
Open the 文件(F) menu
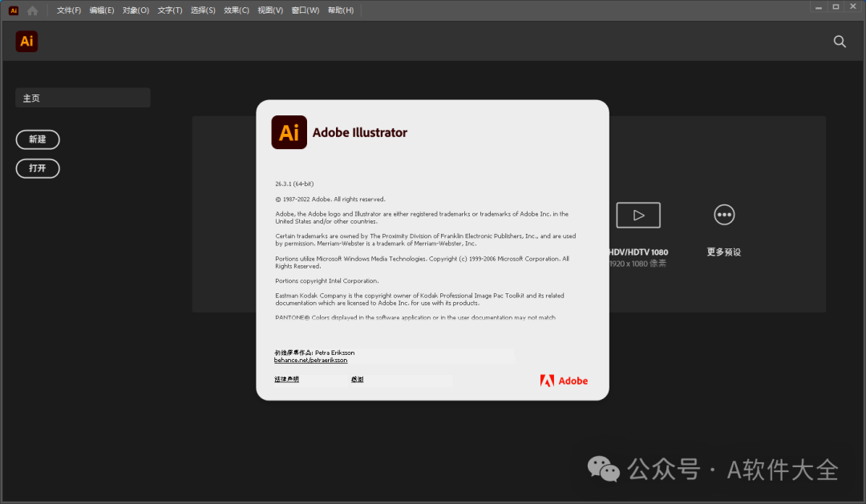pyautogui.click(x=68, y=10)
